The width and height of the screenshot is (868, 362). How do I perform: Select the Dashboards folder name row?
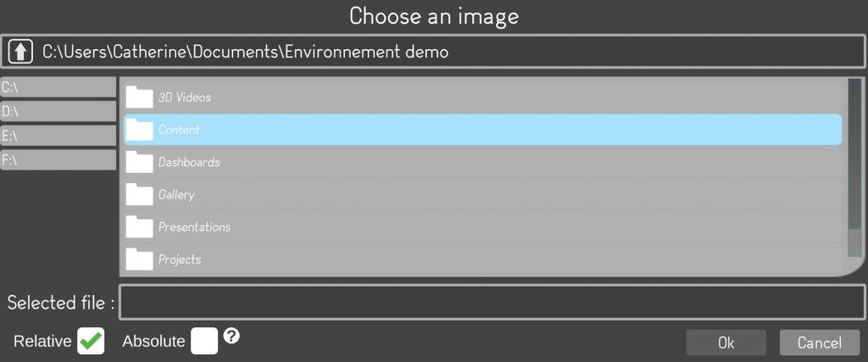[x=482, y=162]
